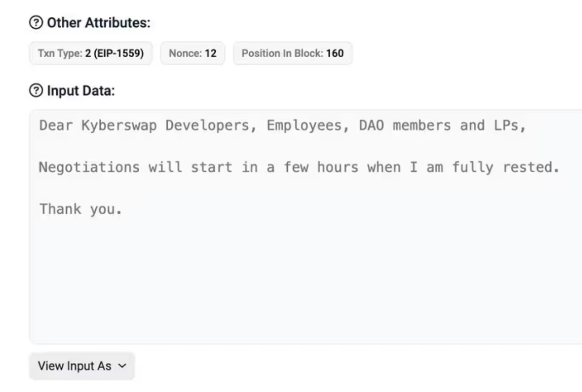The image size is (582, 392).
Task: Click help icon beside Input Data
Action: click(x=34, y=91)
